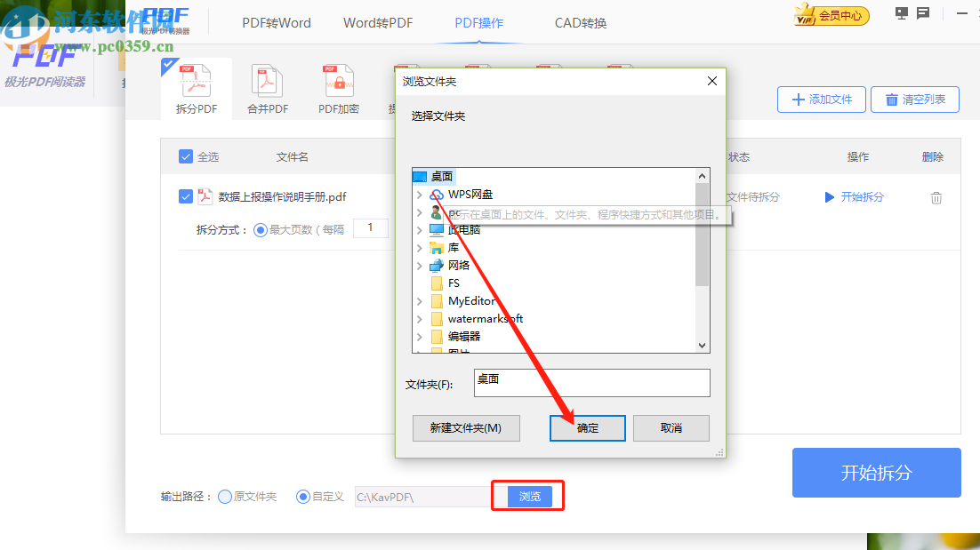980x550 pixels.
Task: Expand the WPS网盘 folder
Action: click(x=421, y=194)
